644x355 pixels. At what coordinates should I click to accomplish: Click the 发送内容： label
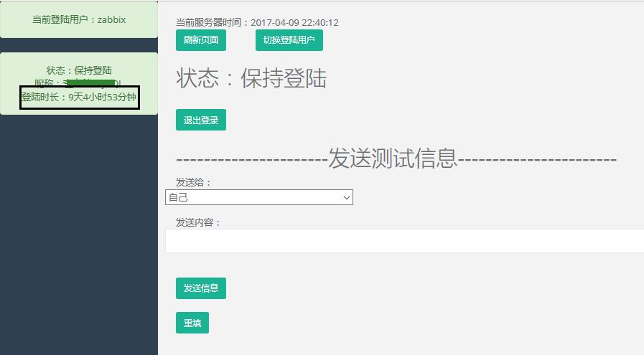[x=198, y=222]
